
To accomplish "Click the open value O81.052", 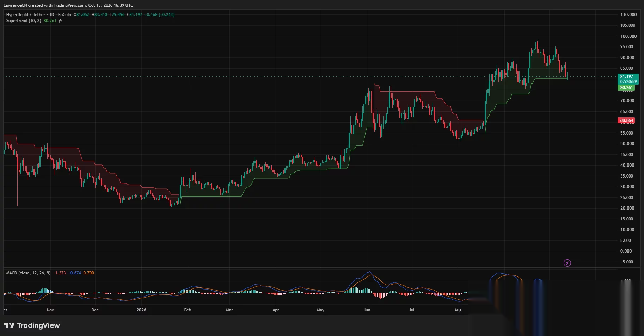I will click(81, 15).
